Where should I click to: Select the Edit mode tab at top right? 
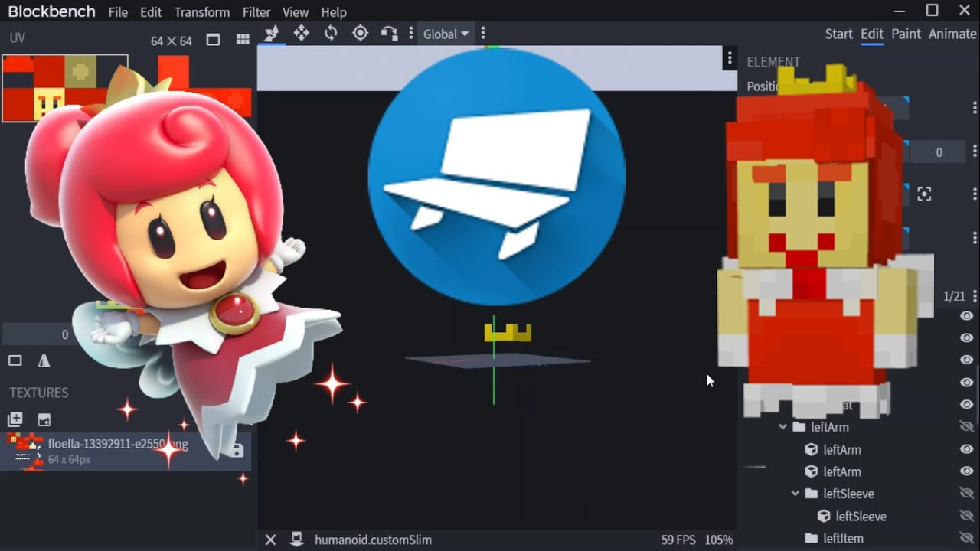click(872, 34)
